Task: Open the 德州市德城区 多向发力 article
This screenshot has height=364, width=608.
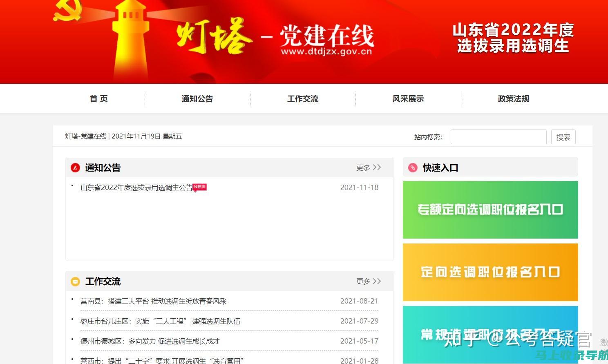Action: (150, 341)
